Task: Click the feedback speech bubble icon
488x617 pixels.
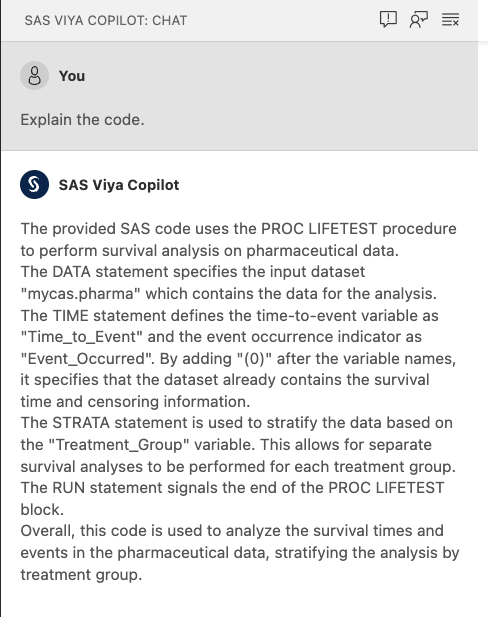Action: [388, 19]
